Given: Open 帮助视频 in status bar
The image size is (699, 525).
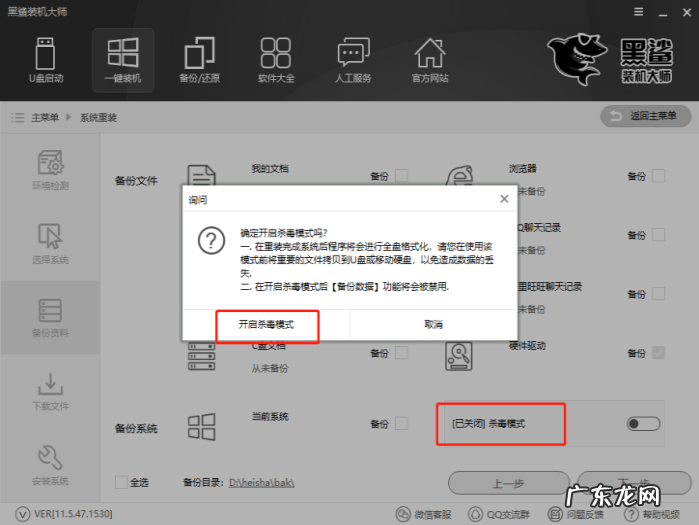Looking at the screenshot, I should pyautogui.click(x=652, y=514).
